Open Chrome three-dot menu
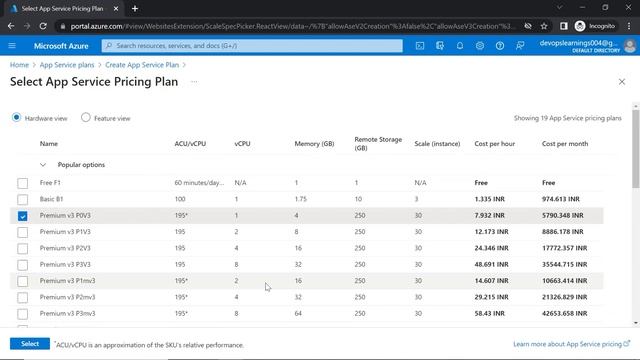The height and width of the screenshot is (360, 640). [629, 26]
